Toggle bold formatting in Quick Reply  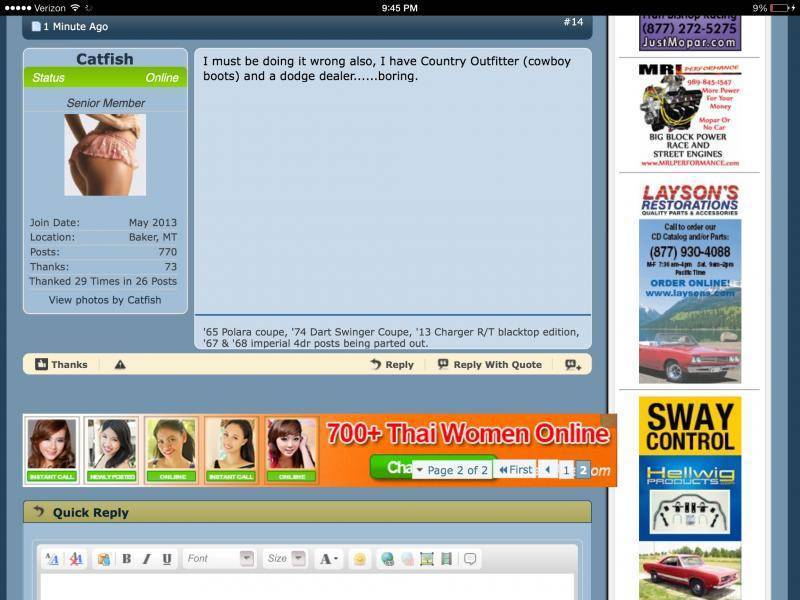click(x=126, y=559)
